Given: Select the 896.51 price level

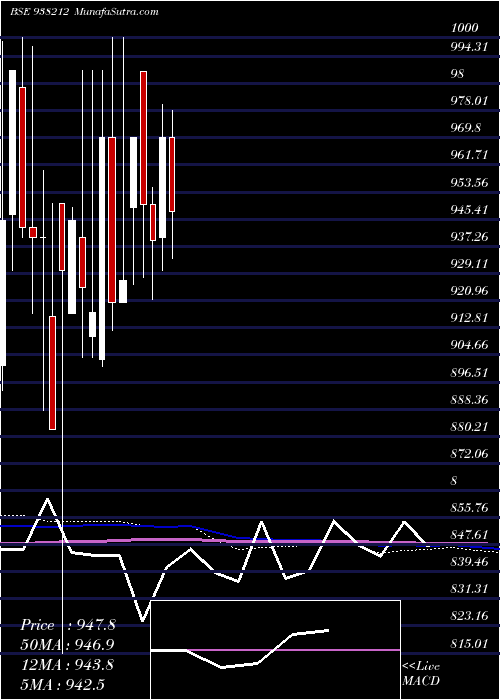Looking at the screenshot, I should tap(469, 372).
